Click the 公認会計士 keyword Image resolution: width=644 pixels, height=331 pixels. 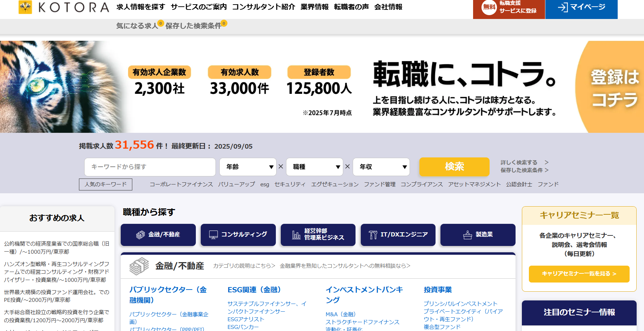point(519,184)
